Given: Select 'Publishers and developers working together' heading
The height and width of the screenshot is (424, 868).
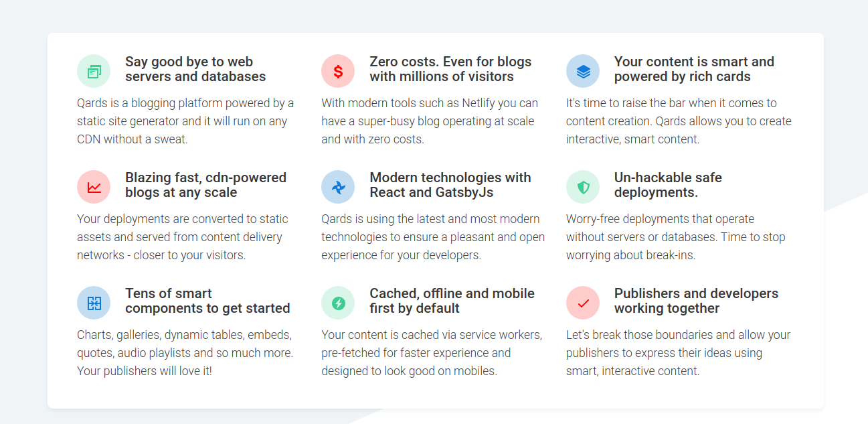Looking at the screenshot, I should 696,301.
